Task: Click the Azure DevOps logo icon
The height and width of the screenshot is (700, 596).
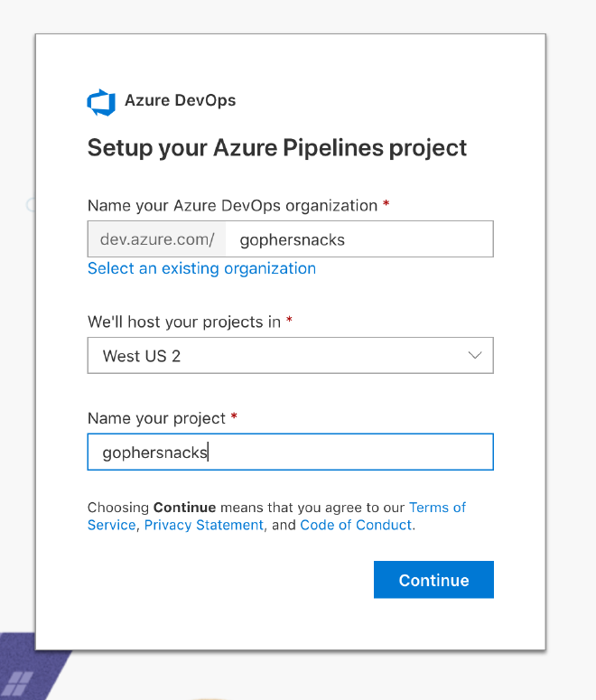Action: click(101, 102)
